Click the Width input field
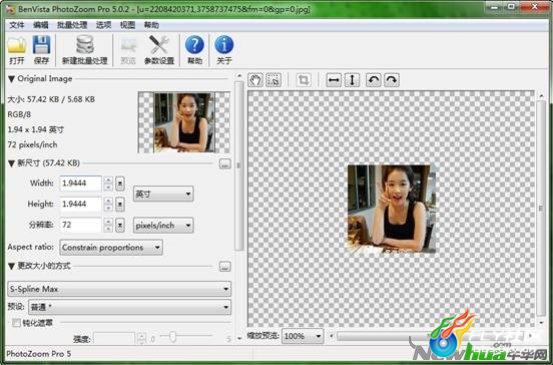Viewport: 553px width, 365px height. coord(81,183)
